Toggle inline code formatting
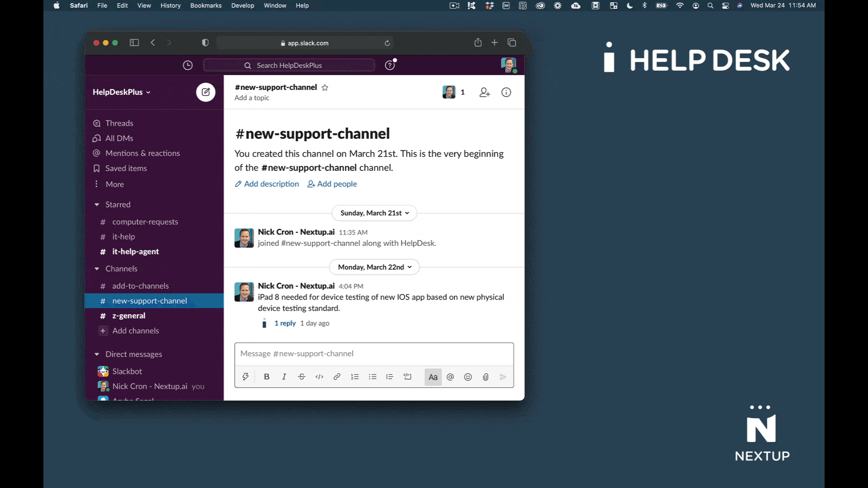 point(319,377)
